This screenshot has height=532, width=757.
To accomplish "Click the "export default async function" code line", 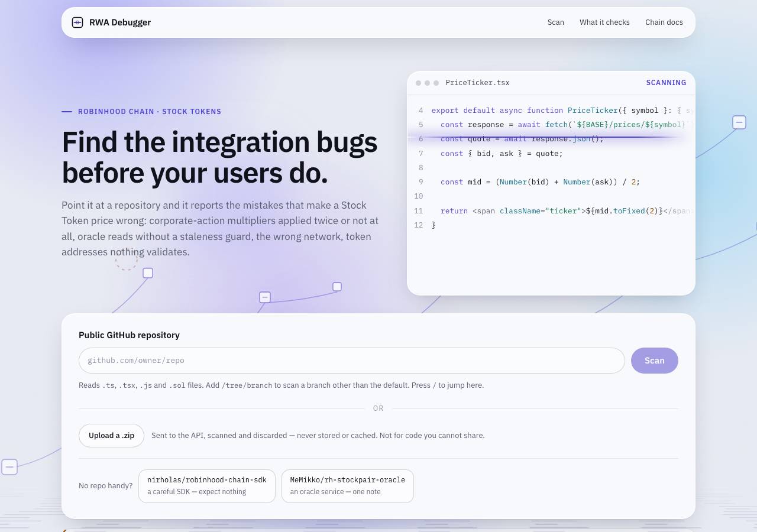I will pos(562,111).
